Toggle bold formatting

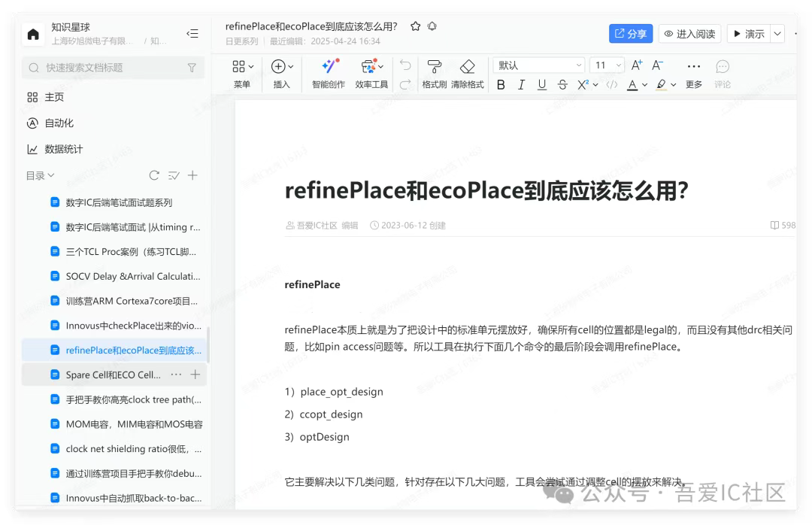(501, 84)
